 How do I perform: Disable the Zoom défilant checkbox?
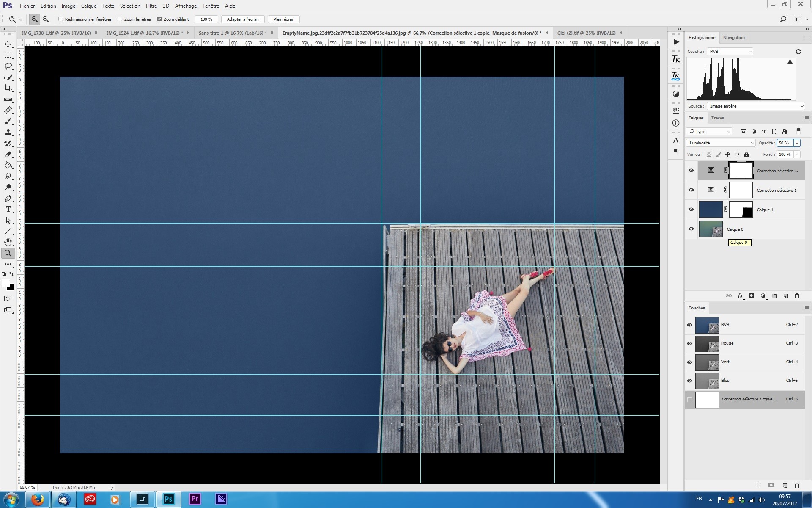159,19
